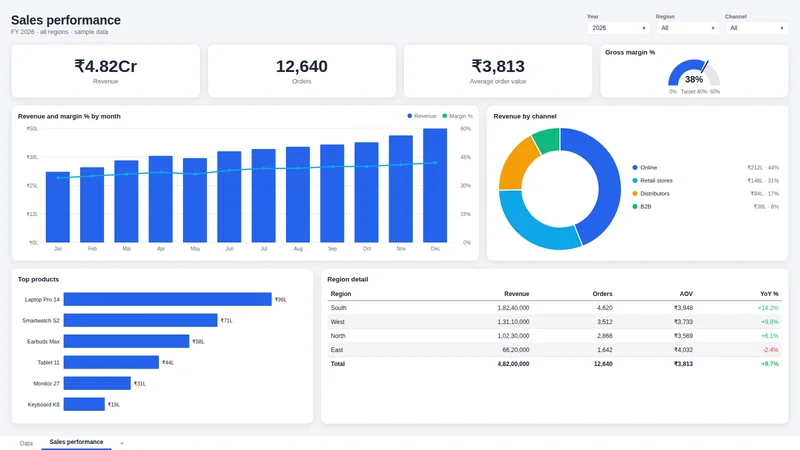Click North AOV value ₹3,569
This screenshot has height=450, width=800.
[x=683, y=336]
